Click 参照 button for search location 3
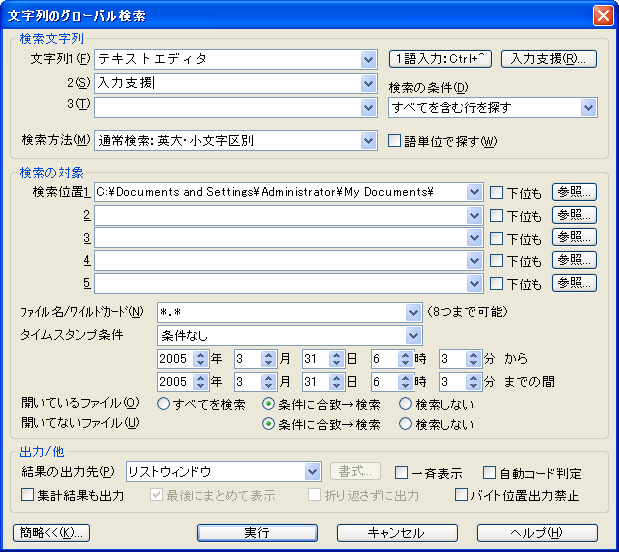This screenshot has height=552, width=619. pyautogui.click(x=574, y=237)
